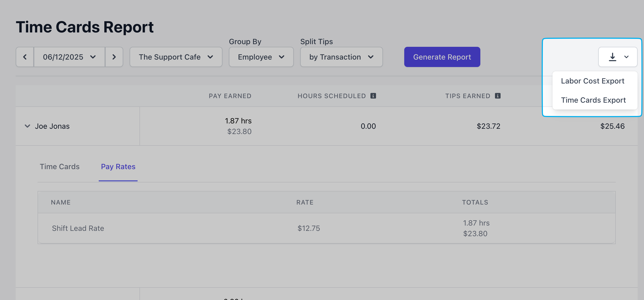This screenshot has height=300, width=644.
Task: Select Time Cards Export option
Action: pyautogui.click(x=593, y=100)
